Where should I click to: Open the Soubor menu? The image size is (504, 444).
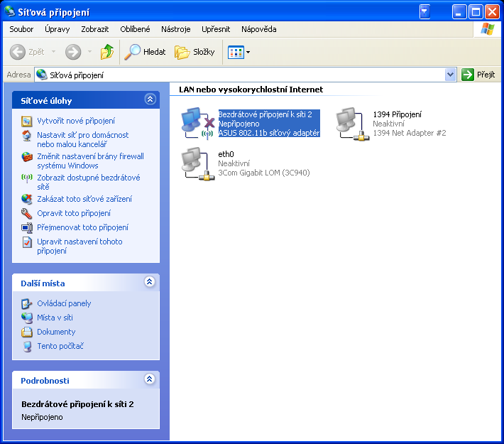pos(21,29)
